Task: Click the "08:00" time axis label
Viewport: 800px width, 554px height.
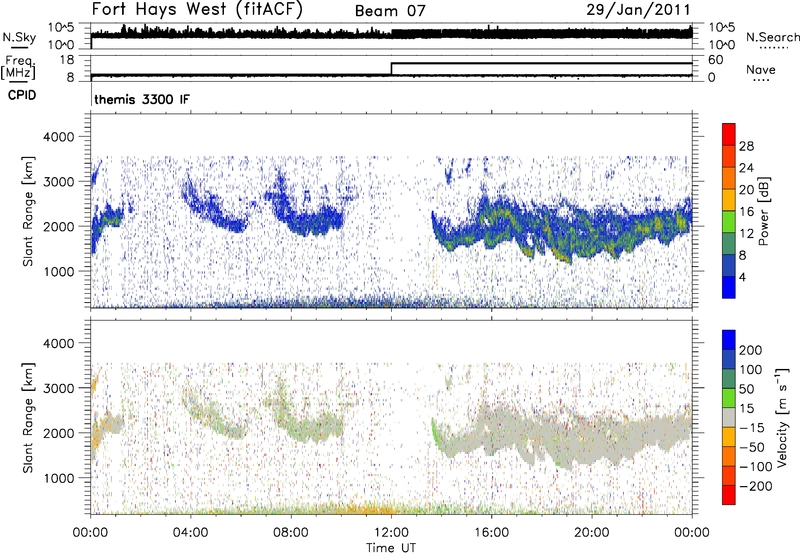Action: (291, 533)
